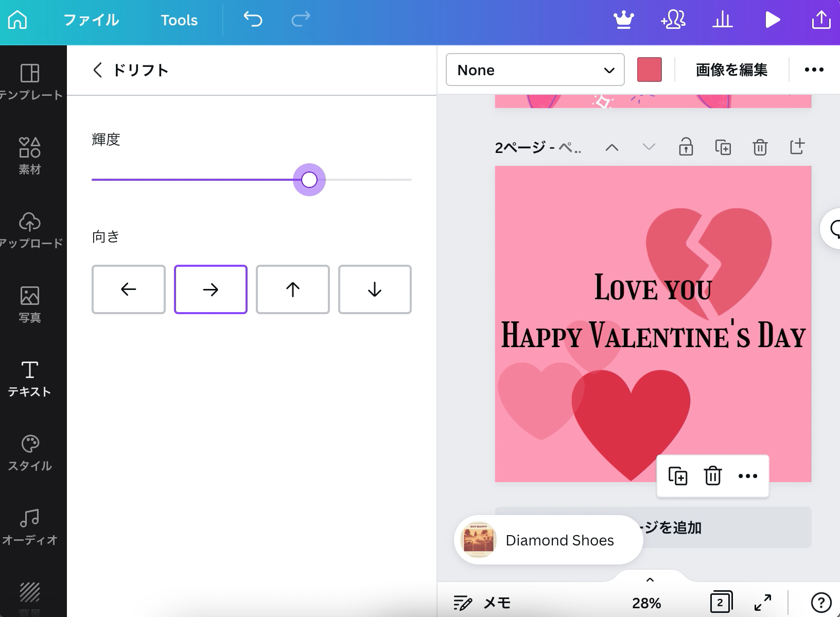Viewport: 840px width, 617px height.
Task: Move page 2 down with chevron
Action: pyautogui.click(x=649, y=147)
